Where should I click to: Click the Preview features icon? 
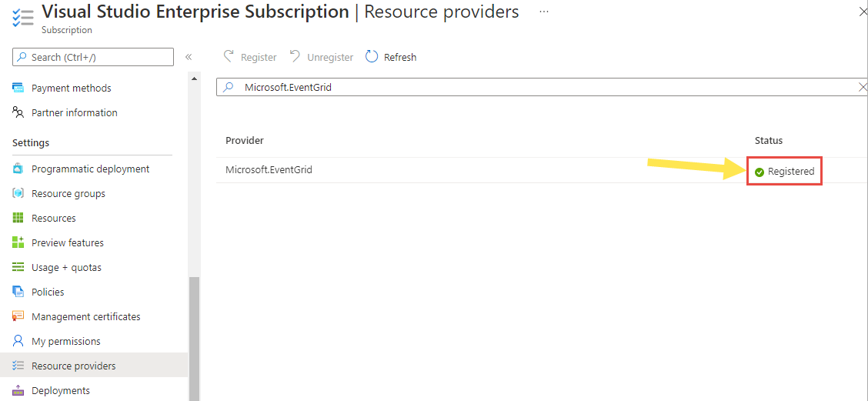pos(18,242)
